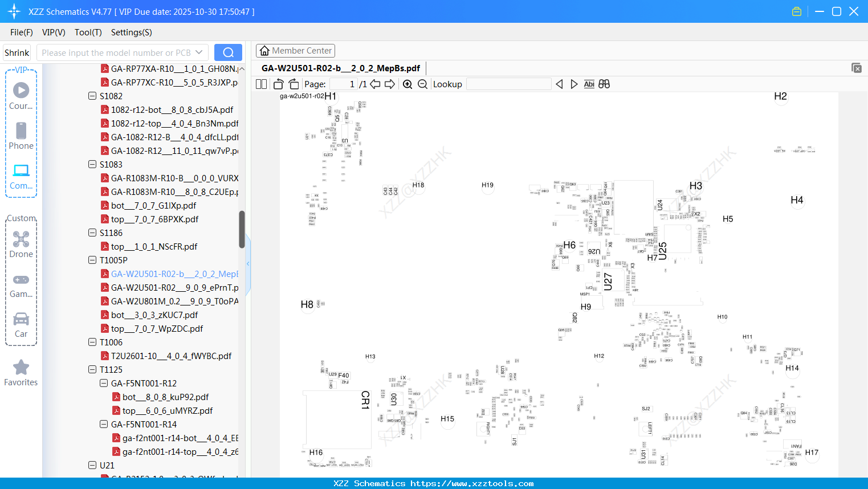Click the search magnifier button

[x=228, y=52]
